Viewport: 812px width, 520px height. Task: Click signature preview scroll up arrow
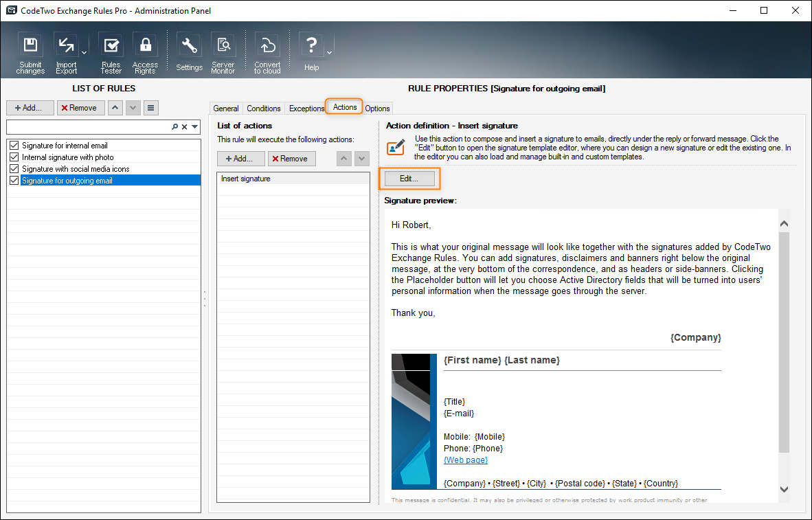pyautogui.click(x=784, y=224)
